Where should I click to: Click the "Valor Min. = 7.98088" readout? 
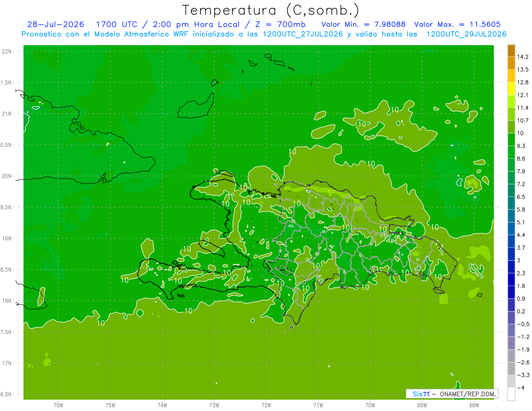click(x=363, y=24)
